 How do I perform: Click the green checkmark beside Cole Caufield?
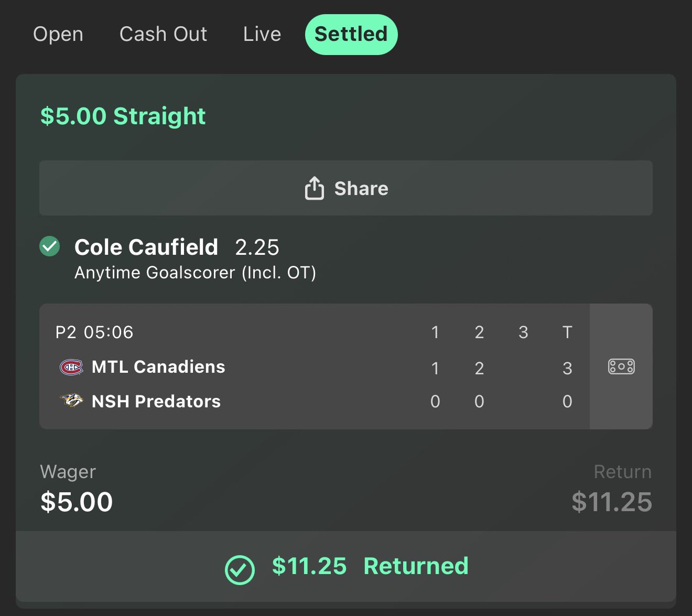(x=50, y=246)
